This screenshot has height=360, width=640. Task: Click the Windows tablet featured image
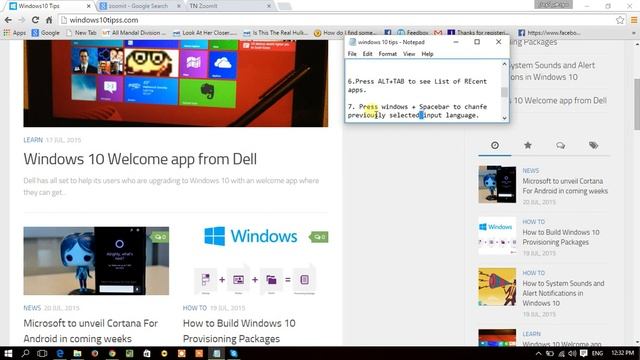pos(176,83)
